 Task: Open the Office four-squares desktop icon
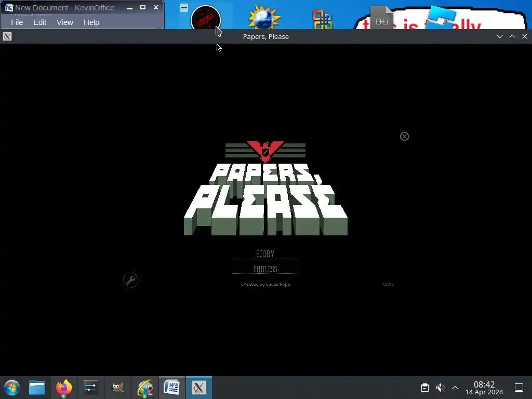tap(322, 20)
